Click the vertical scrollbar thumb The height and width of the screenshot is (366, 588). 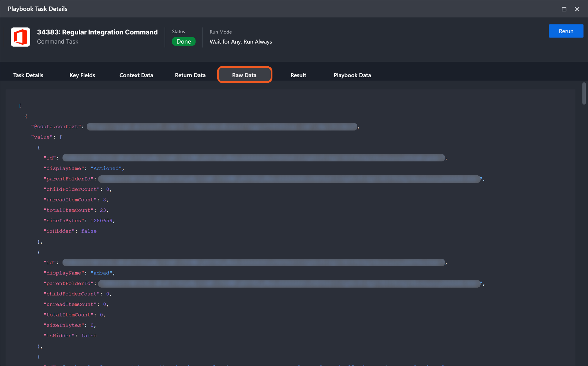(584, 93)
